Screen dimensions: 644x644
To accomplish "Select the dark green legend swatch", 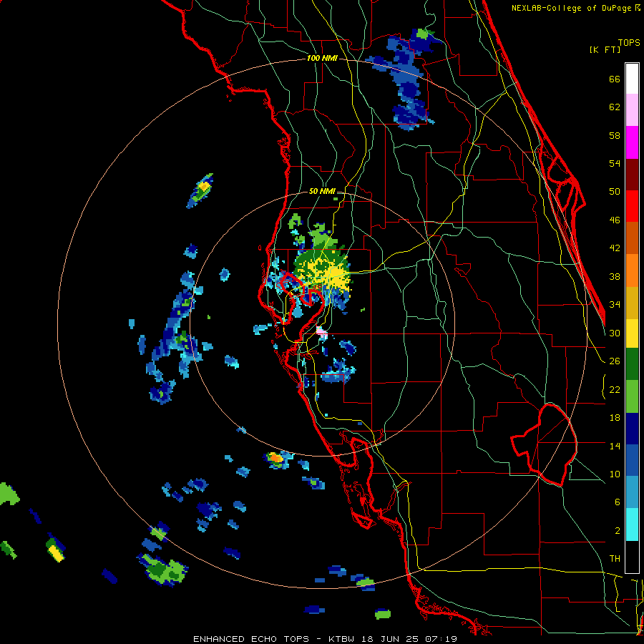I will pos(632,364).
